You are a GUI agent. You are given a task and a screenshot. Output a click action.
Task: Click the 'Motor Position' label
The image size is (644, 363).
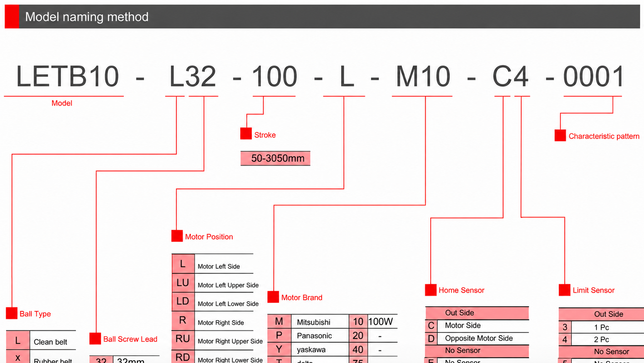pyautogui.click(x=209, y=237)
